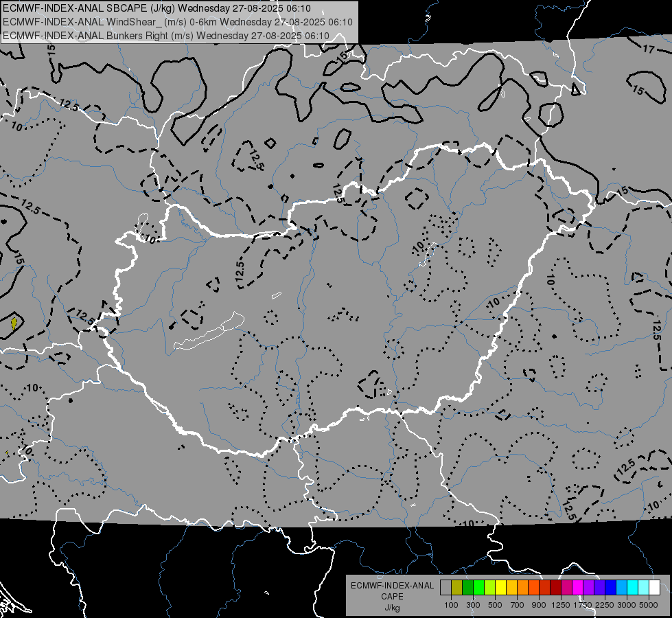672x618 pixels.
Task: Select the amber swatch left of 700
Action: pos(511,588)
